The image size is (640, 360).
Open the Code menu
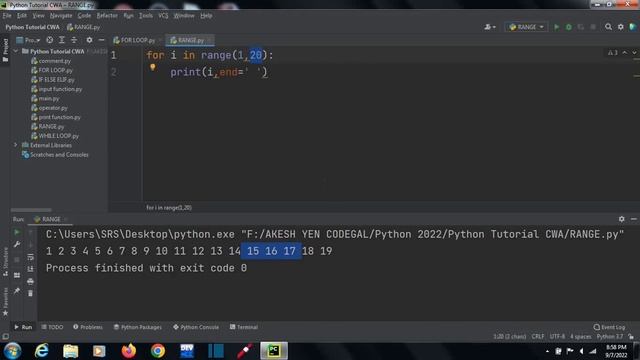tap(84, 16)
